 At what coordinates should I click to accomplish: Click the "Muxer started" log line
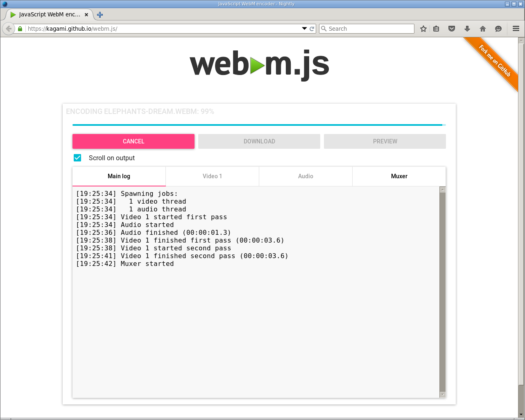pos(125,264)
